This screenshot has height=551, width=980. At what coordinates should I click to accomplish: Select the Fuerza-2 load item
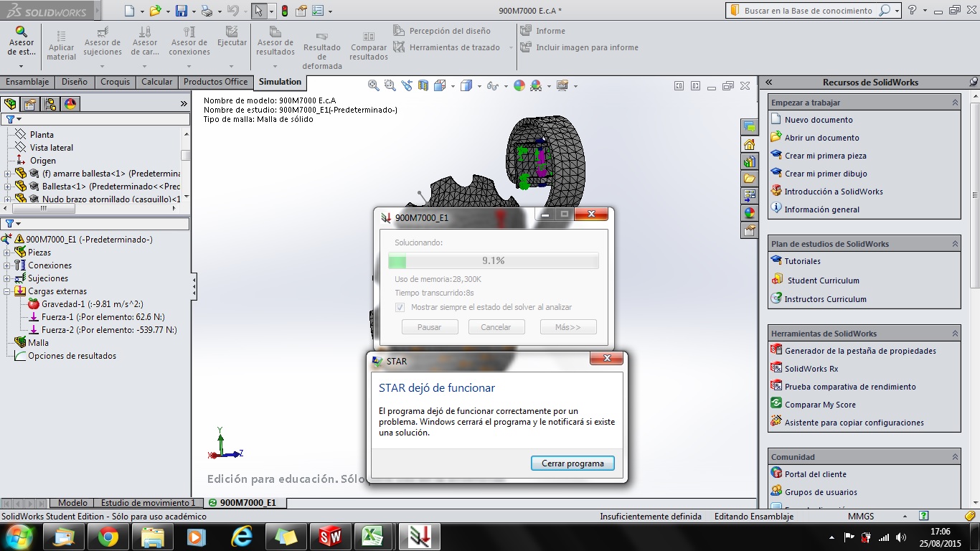(103, 330)
